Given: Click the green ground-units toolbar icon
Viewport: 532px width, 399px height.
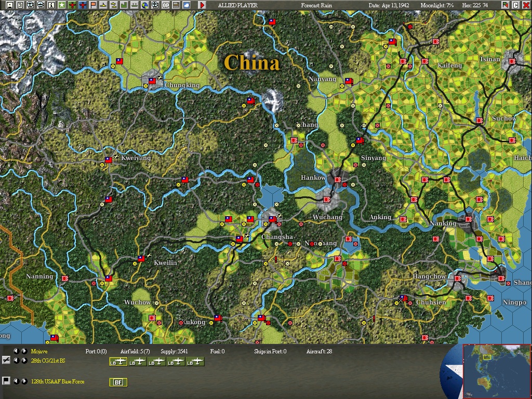Looking at the screenshot, I should [135, 5].
